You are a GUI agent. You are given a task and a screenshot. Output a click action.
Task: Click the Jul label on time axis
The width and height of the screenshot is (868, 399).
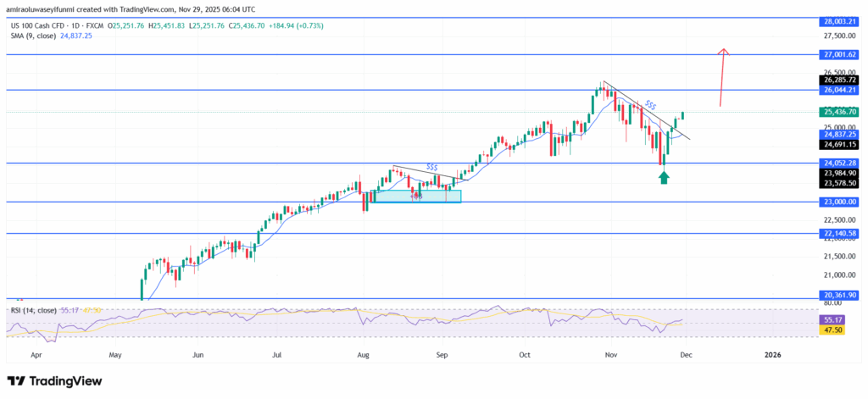[277, 354]
